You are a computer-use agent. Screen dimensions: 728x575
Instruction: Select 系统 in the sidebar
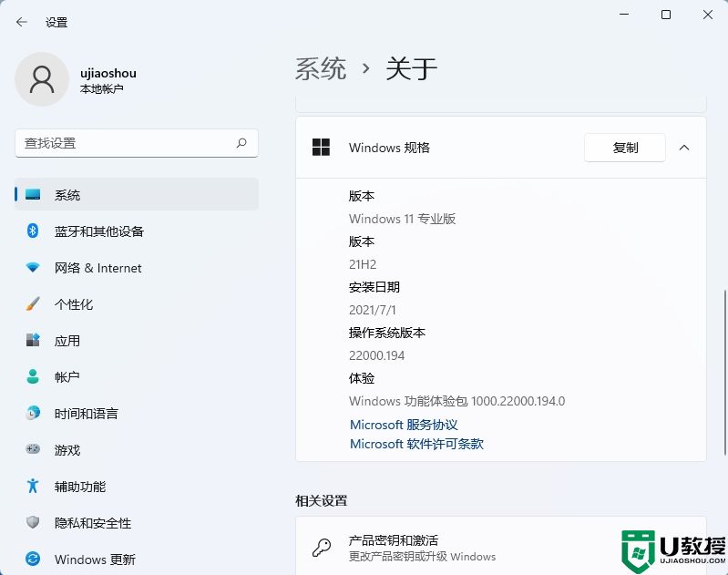[x=137, y=194]
